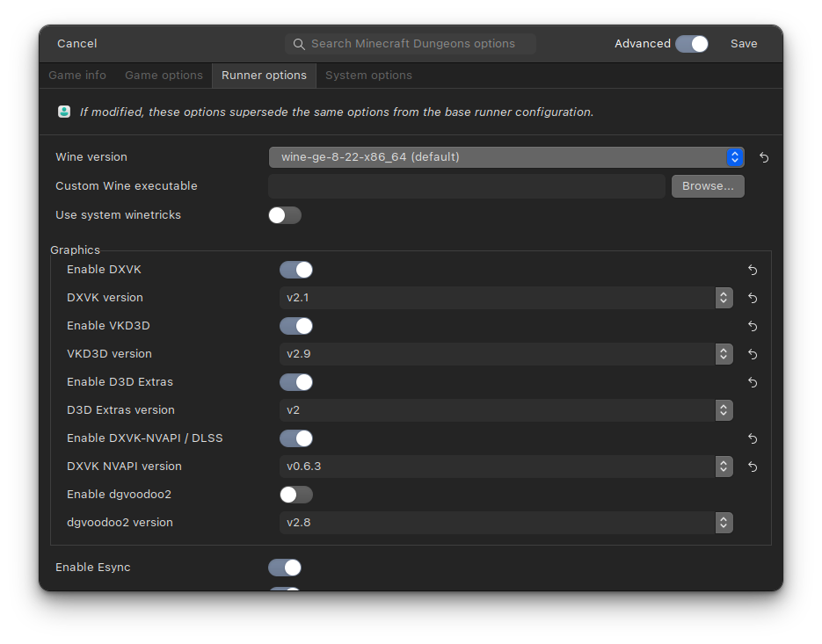822x644 pixels.
Task: Reset Wine version to default
Action: coord(764,157)
